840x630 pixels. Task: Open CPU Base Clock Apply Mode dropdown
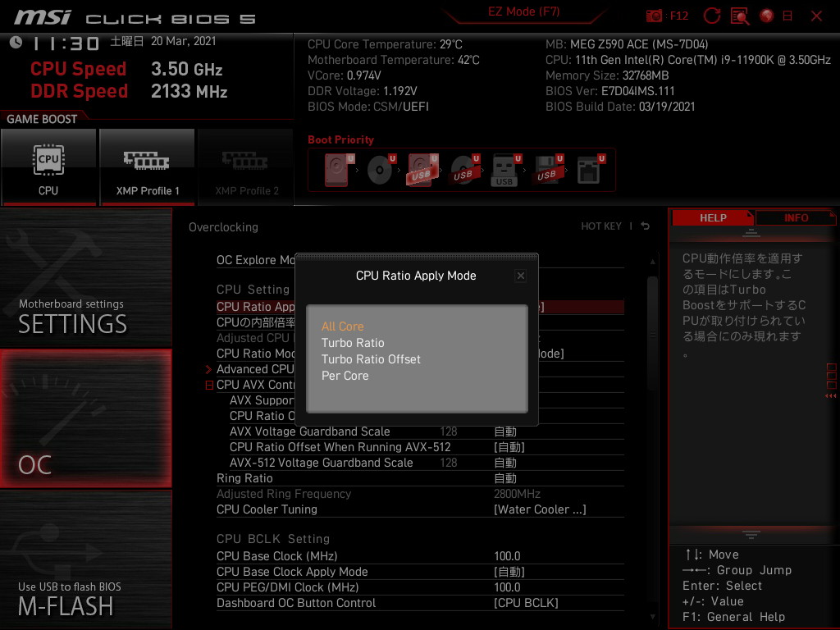[x=420, y=572]
